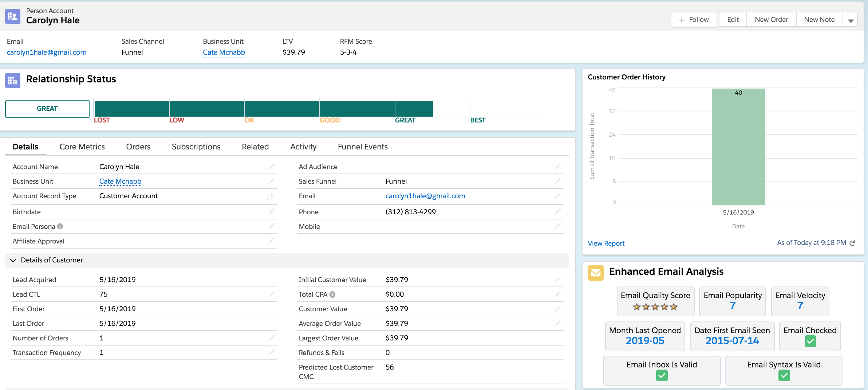This screenshot has height=390, width=868.
Task: Collapse the Details of Customer section
Action: click(x=13, y=260)
